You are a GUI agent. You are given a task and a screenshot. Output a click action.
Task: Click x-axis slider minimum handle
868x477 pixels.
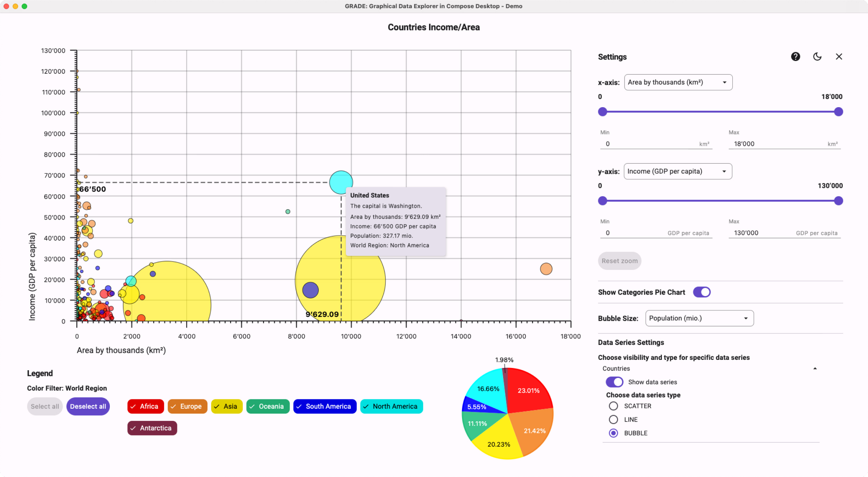[603, 112]
